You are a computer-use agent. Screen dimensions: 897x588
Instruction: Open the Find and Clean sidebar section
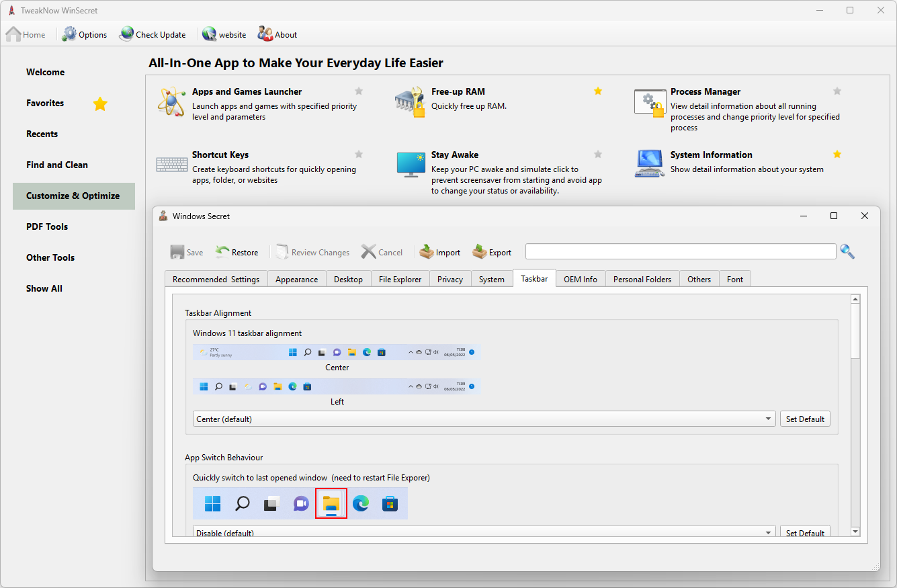coord(74,165)
